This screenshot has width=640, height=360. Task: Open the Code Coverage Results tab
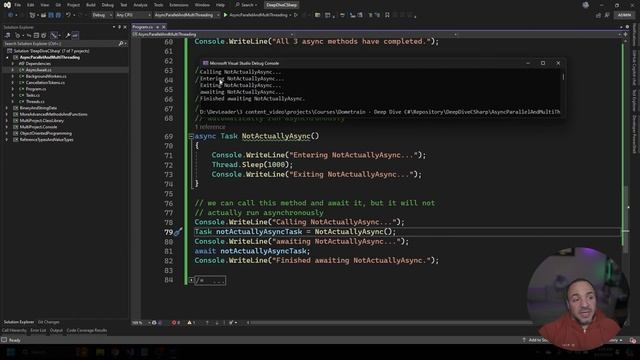pos(87,330)
